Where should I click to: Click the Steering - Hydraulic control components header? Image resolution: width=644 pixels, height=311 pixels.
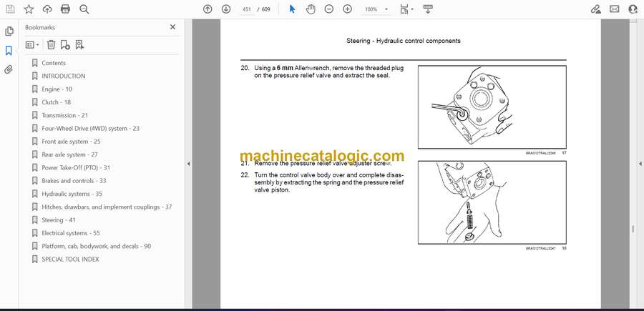404,41
